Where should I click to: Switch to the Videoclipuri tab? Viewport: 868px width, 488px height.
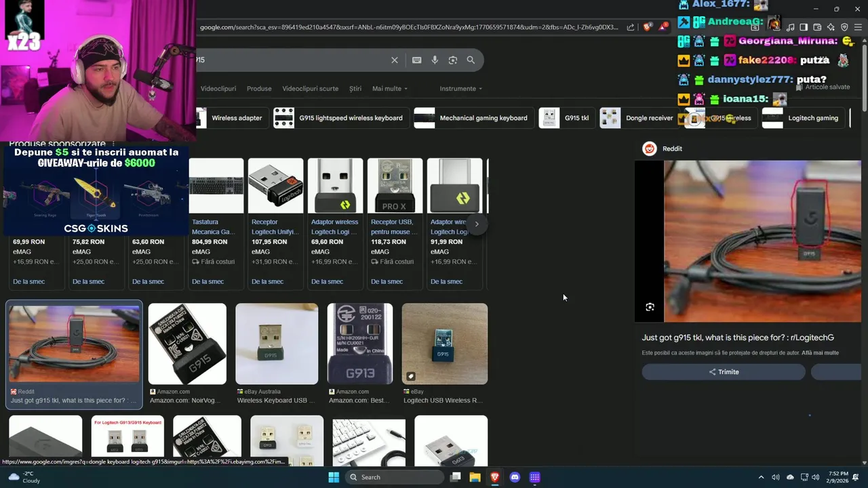(218, 89)
